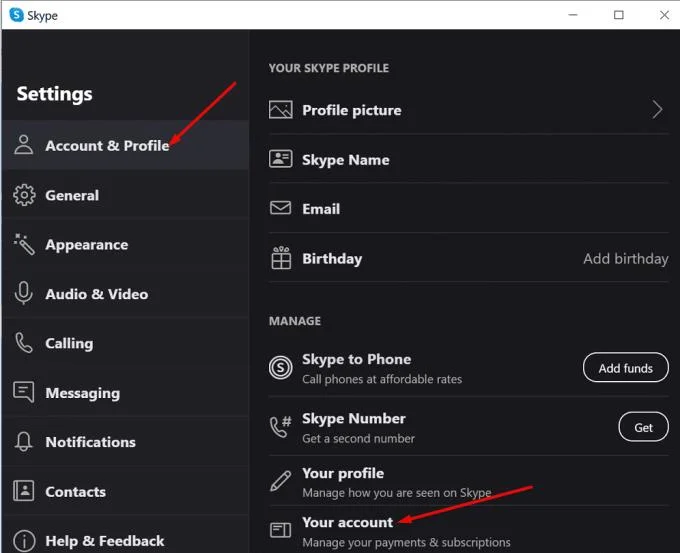
Task: Click the Calling phone handset icon
Action: point(24,343)
